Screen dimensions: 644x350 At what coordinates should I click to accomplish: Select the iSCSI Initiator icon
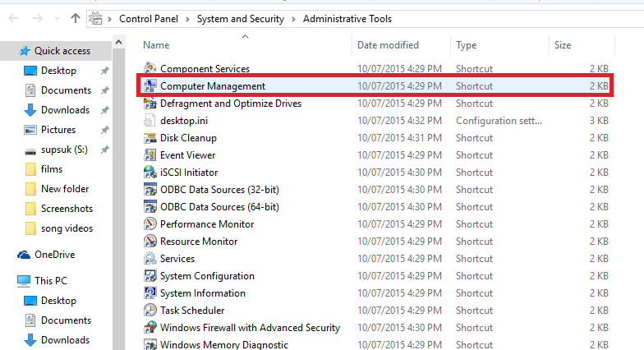coord(150,173)
